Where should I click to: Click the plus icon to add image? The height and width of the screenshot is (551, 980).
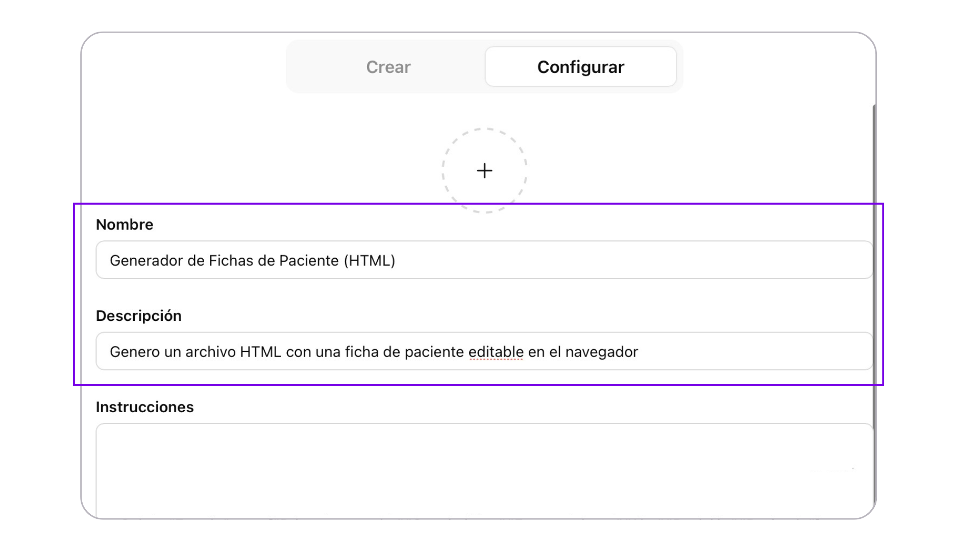coord(484,170)
